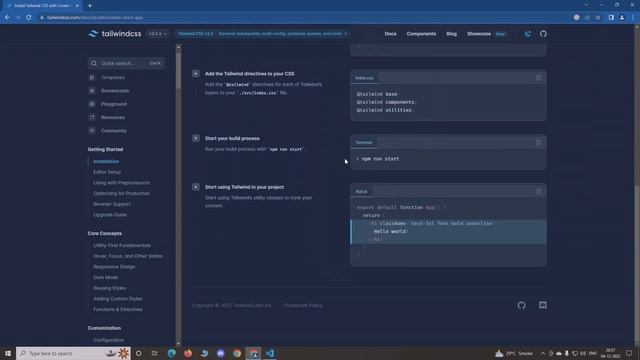Reload the browser page

pos(29,18)
